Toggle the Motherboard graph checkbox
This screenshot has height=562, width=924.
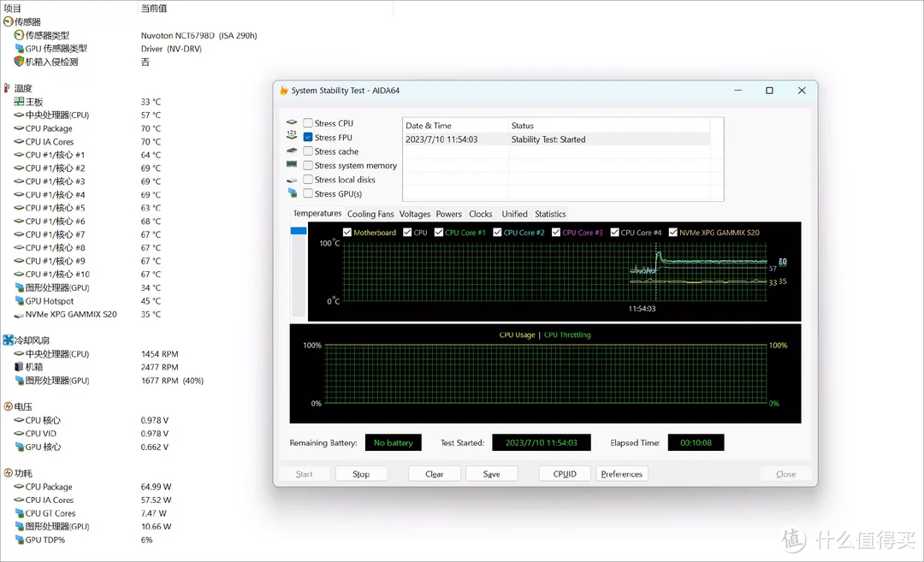(x=347, y=232)
